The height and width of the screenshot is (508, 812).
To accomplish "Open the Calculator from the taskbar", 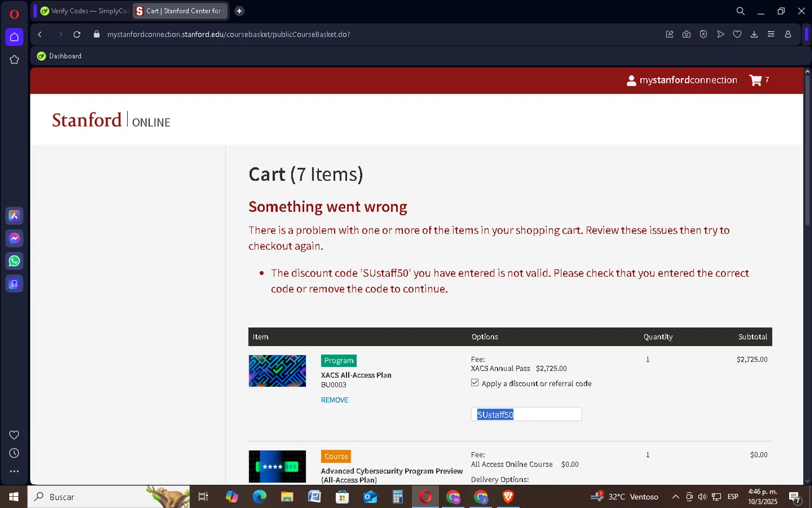I will (398, 497).
